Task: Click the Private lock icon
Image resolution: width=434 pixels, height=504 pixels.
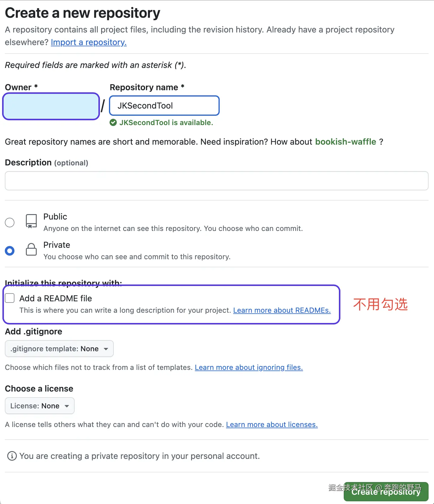Action: 31,249
